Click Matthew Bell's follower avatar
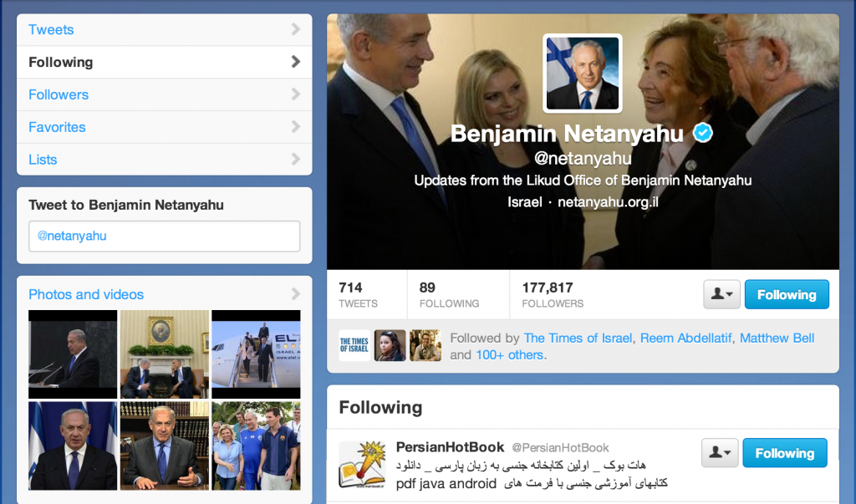Screen dimensions: 856x504 (425, 345)
